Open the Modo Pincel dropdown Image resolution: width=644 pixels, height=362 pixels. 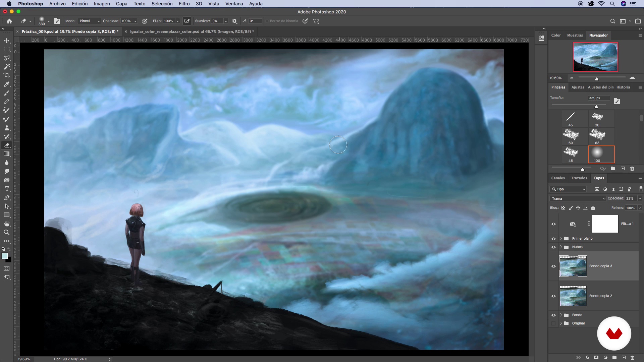(x=89, y=21)
